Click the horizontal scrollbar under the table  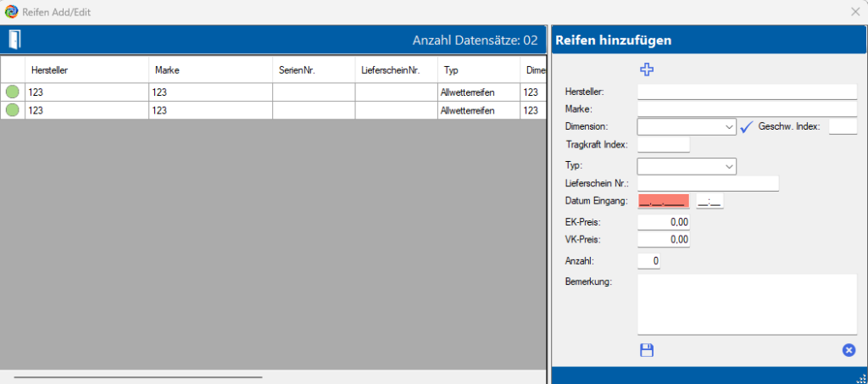(x=138, y=377)
